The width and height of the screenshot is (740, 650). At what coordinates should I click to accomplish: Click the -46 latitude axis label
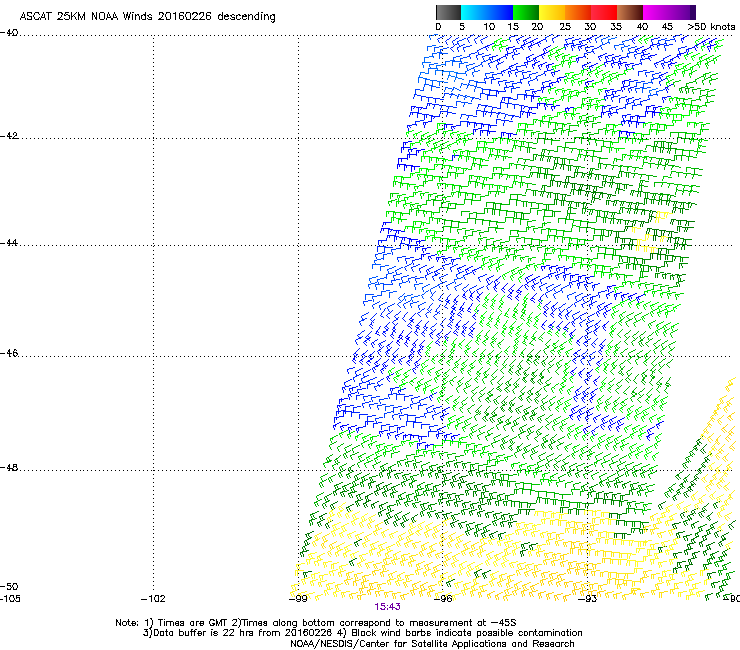coord(9,353)
